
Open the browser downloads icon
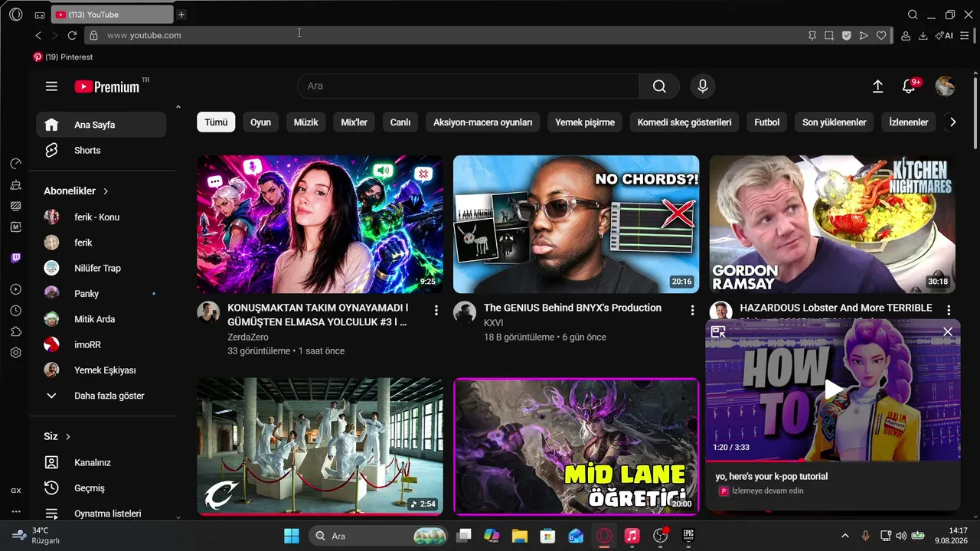click(x=923, y=35)
